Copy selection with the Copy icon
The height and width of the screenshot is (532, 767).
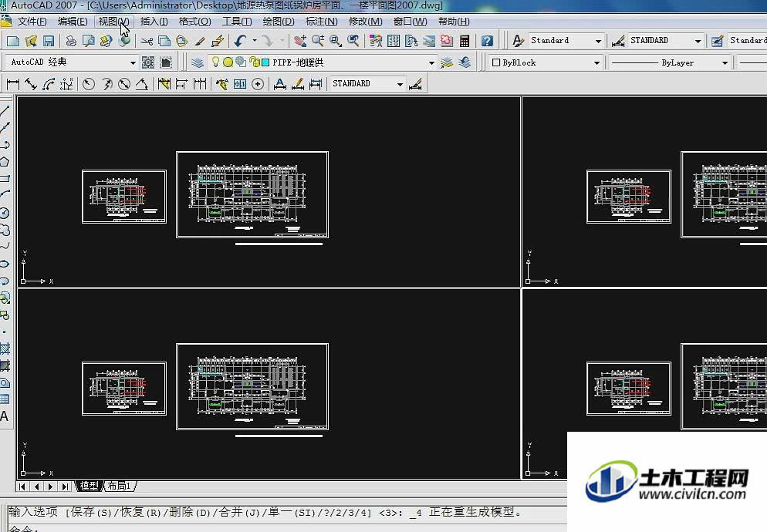coord(164,41)
